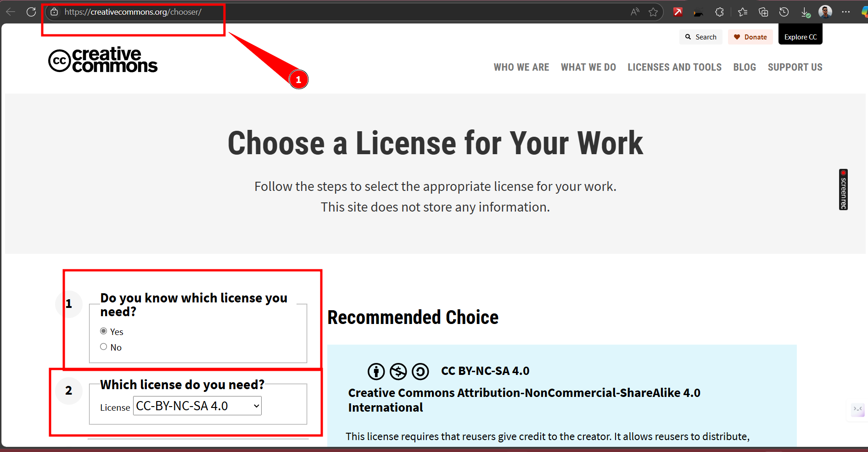Viewport: 868px width, 452px height.
Task: Click the ScreenRec recording widget
Action: click(844, 190)
